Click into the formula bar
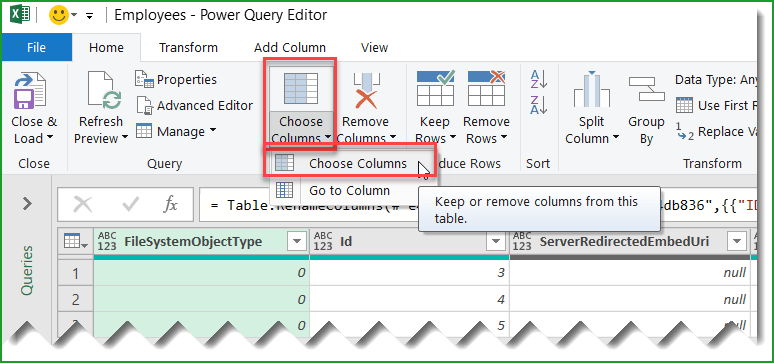Image resolution: width=774 pixels, height=363 pixels. 478,204
